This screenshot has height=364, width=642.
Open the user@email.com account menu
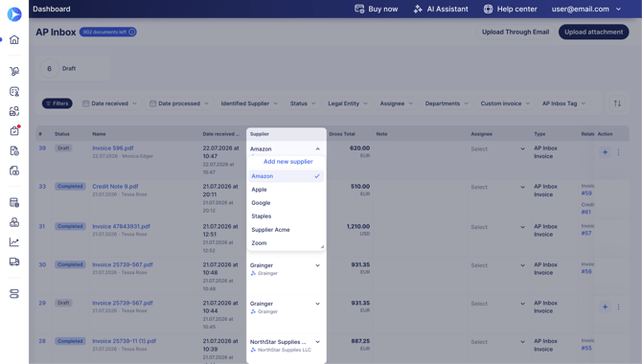pos(586,9)
